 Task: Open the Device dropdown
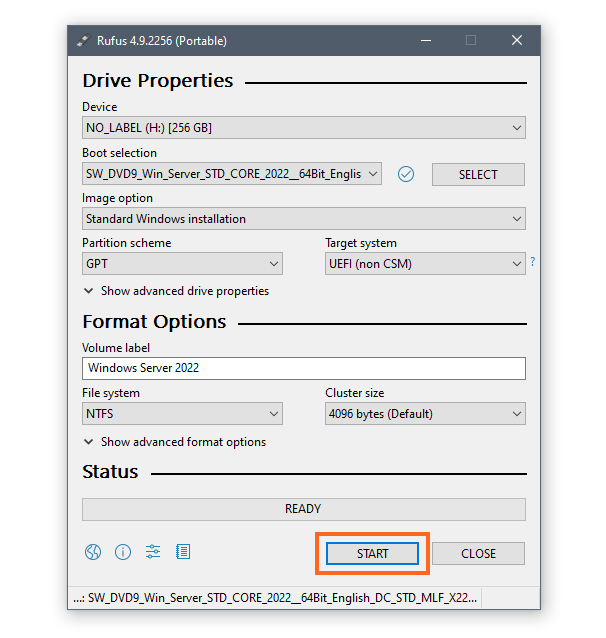[303, 128]
